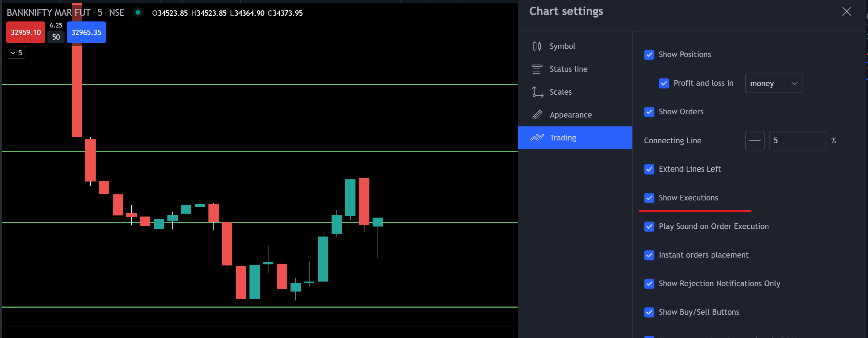Turn off Instant orders placement
This screenshot has width=868, height=338.
pyautogui.click(x=649, y=255)
